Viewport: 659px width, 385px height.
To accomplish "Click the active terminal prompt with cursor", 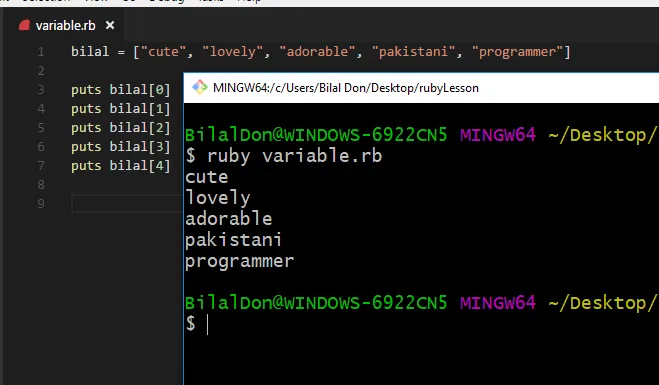I will coord(198,324).
